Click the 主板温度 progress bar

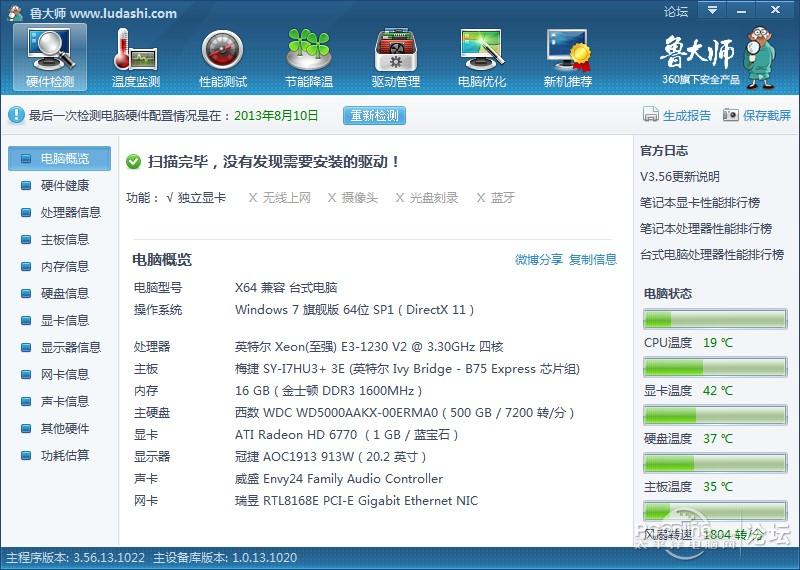[715, 463]
